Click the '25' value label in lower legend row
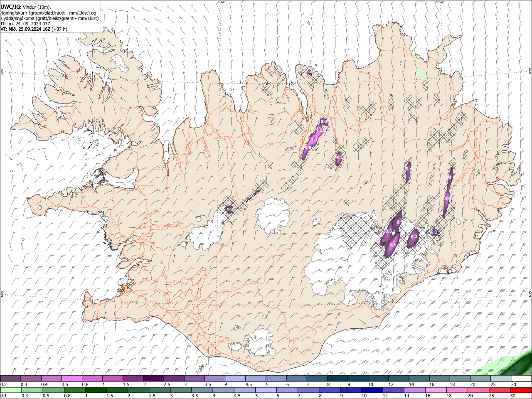The image size is (532, 399). click(x=492, y=396)
